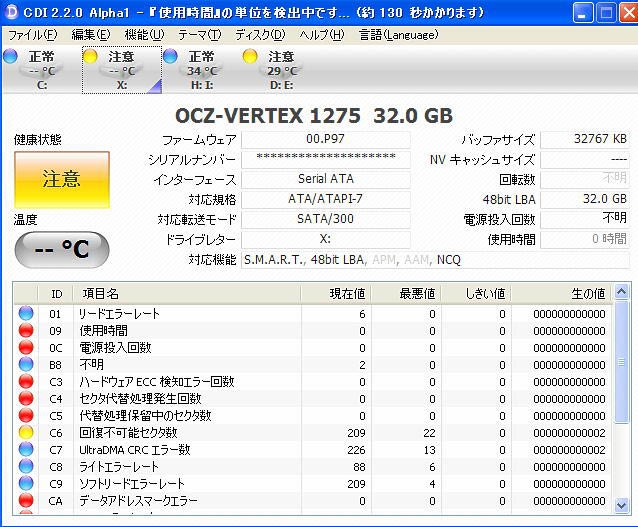Click the ID column header

click(x=55, y=293)
